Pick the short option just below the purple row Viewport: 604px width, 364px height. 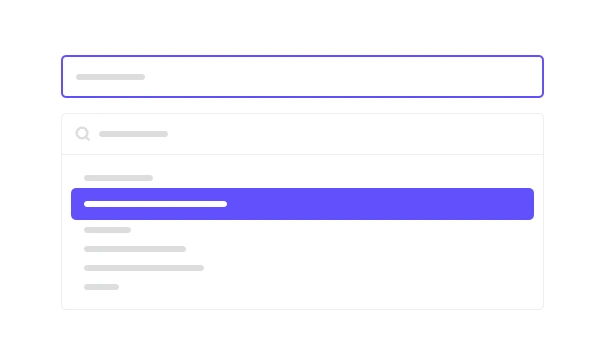click(107, 230)
